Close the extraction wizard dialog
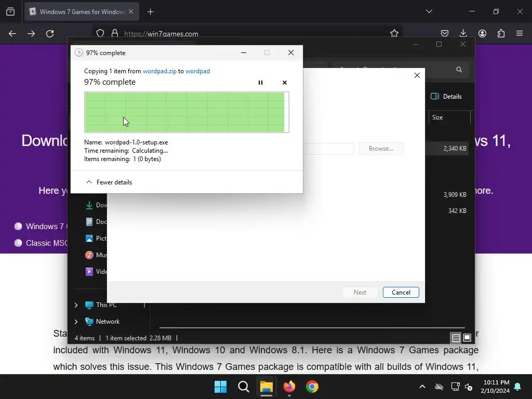Viewport: 532px width, 399px height. pyautogui.click(x=417, y=75)
